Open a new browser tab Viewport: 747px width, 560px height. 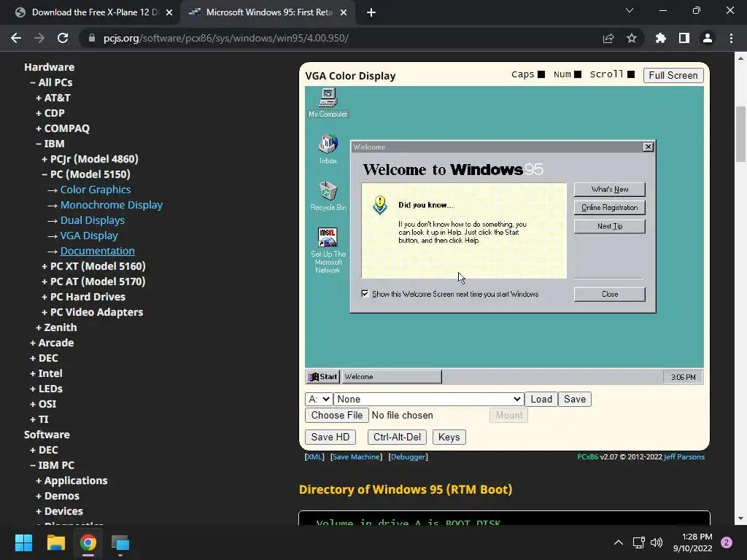(371, 12)
